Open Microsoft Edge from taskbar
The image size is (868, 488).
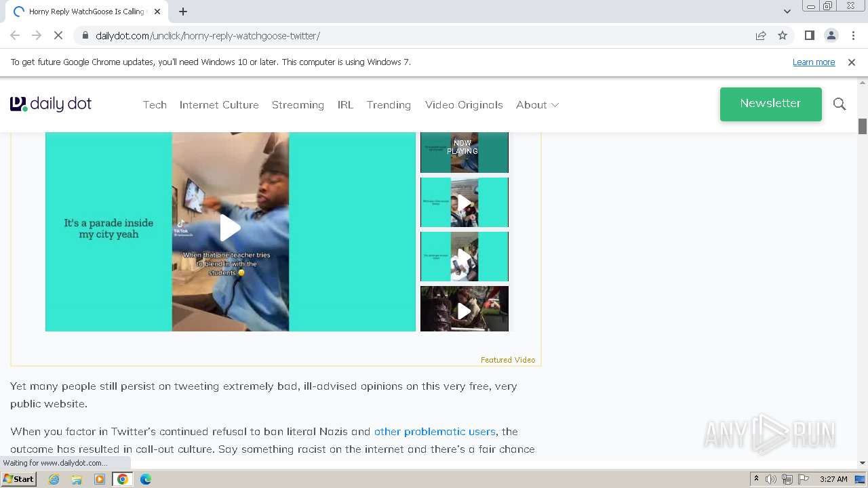tap(146, 479)
